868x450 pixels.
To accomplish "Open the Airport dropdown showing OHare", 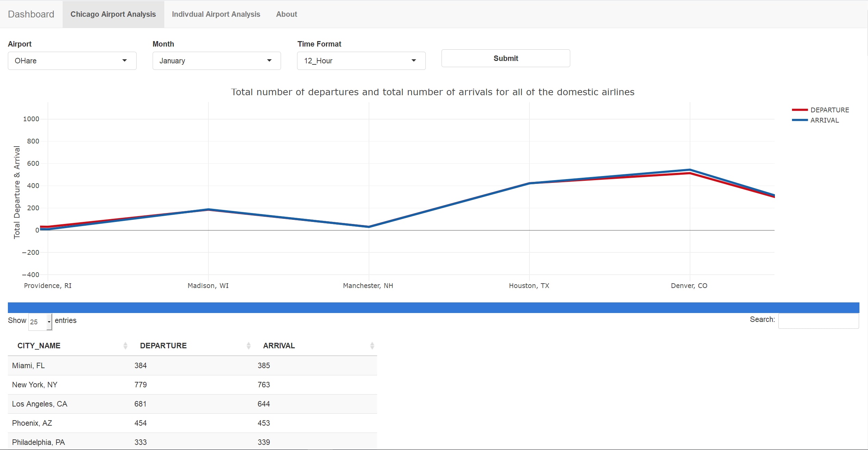I will [72, 61].
